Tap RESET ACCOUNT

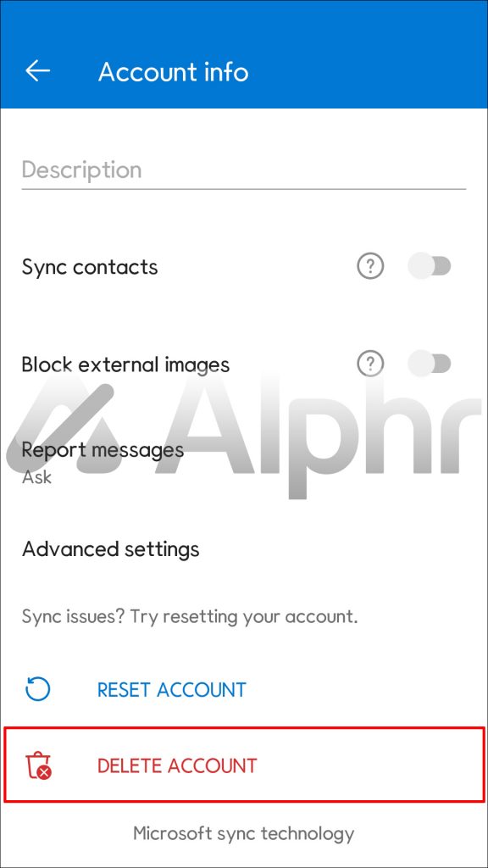[x=169, y=689]
